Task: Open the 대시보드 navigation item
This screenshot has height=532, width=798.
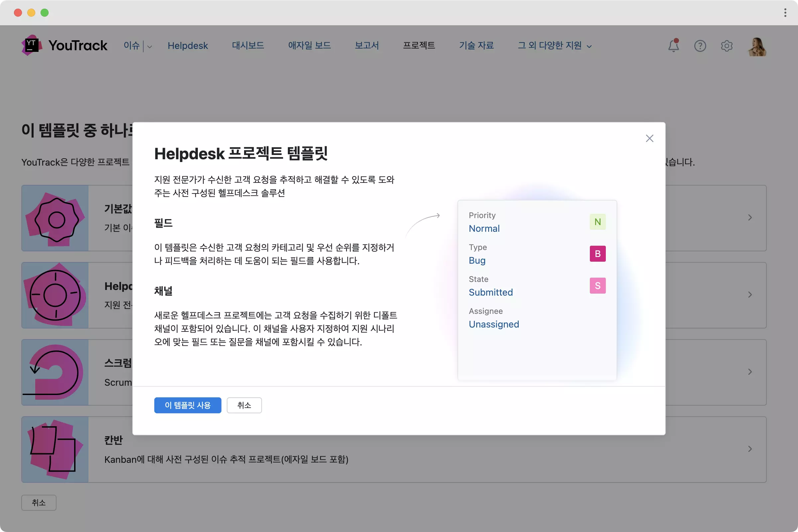Action: pyautogui.click(x=248, y=46)
